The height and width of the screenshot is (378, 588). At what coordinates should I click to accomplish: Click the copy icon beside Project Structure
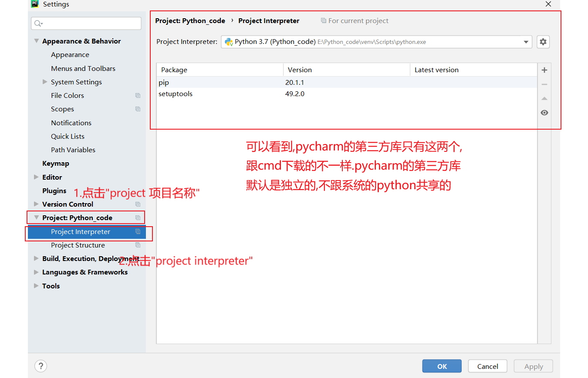click(138, 245)
